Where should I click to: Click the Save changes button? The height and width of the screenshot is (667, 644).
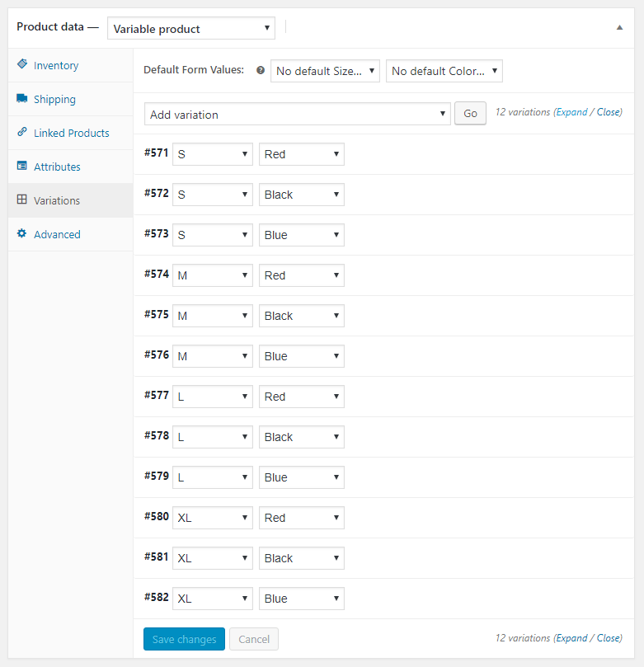tap(184, 639)
